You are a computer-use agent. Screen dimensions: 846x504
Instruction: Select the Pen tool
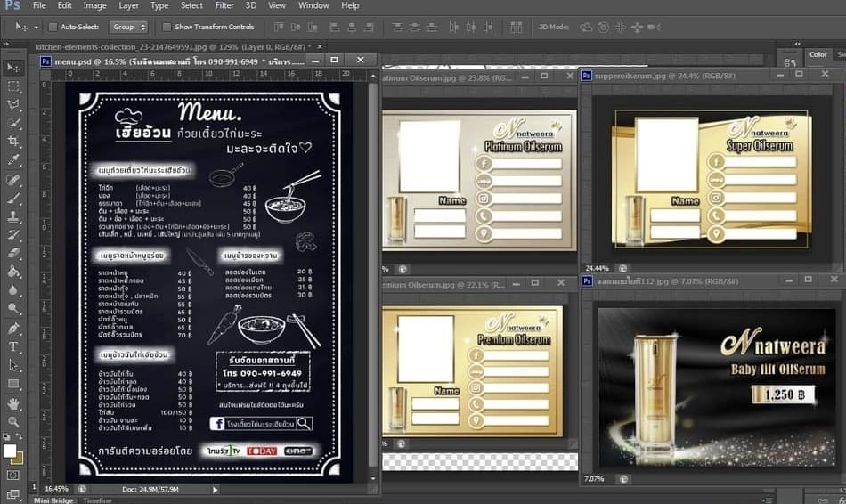(x=13, y=328)
